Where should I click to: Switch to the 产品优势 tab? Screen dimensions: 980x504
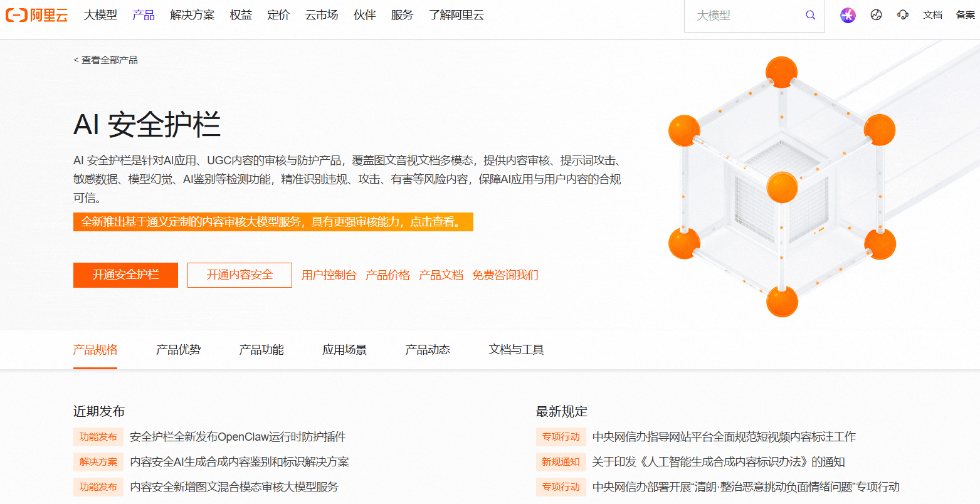click(178, 350)
